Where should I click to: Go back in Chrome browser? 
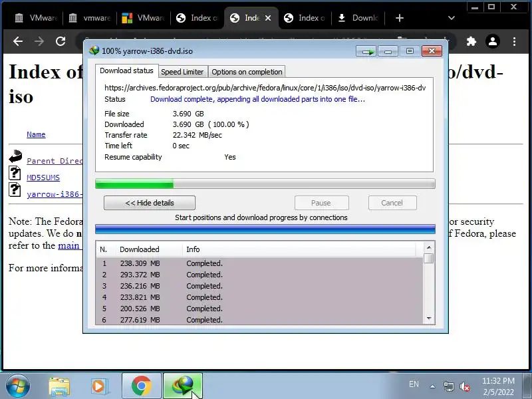[x=18, y=41]
